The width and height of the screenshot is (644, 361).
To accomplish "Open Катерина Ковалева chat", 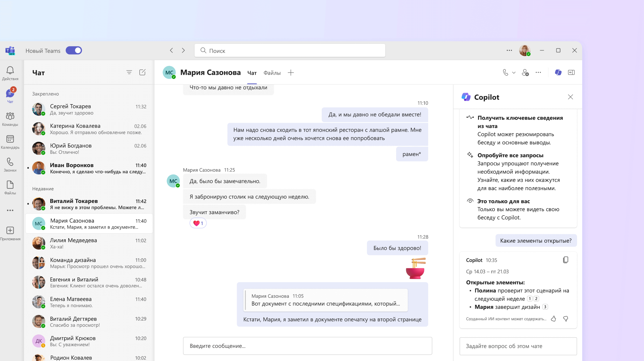I will [89, 129].
